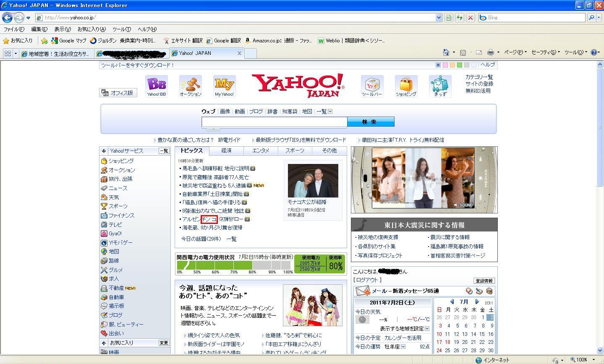604x364 pixels.
Task: Open the オフィス版 link
Action: coord(118,93)
